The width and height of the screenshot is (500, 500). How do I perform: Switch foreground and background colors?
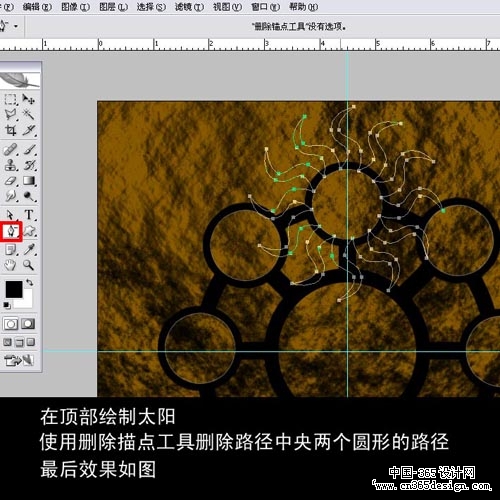[x=30, y=282]
